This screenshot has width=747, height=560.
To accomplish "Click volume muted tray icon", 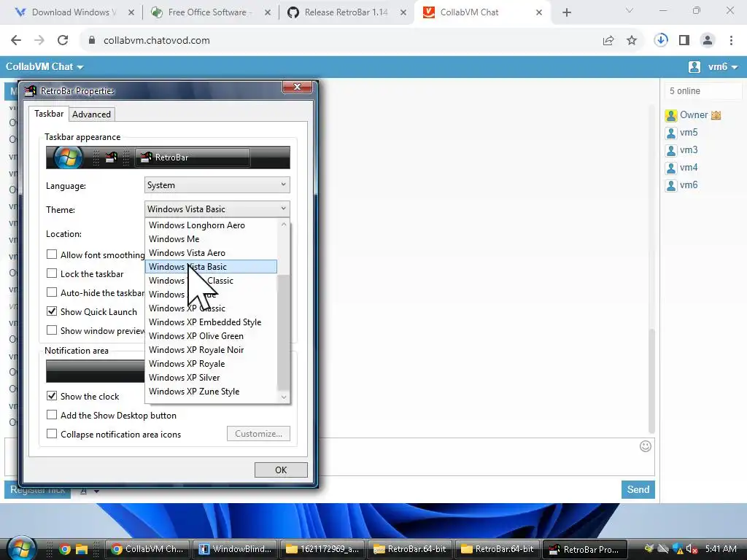I will [x=692, y=549].
